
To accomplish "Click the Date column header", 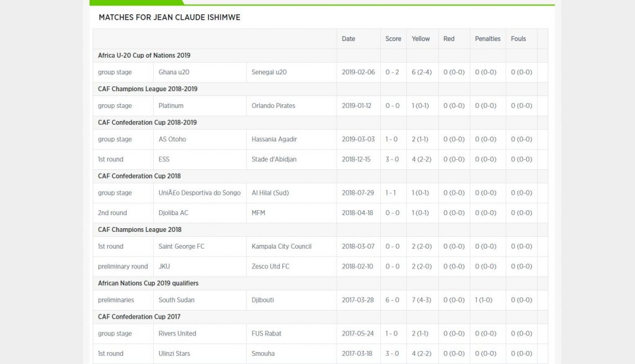I will pos(349,38).
